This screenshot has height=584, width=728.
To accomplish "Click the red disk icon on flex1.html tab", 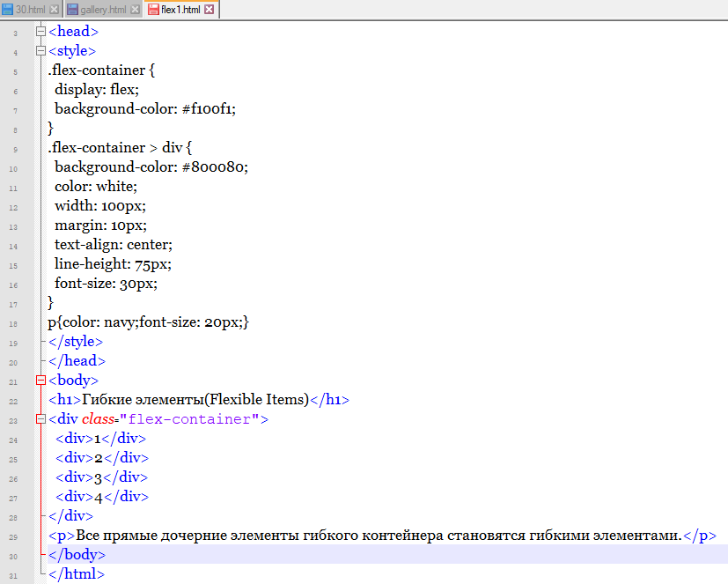I will pos(153,9).
